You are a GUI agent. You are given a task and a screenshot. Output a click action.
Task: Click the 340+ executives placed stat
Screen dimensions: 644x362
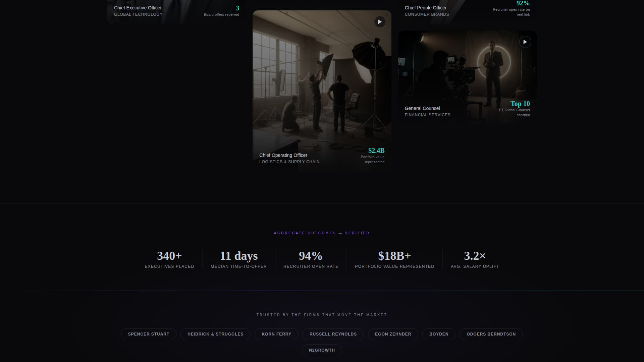coord(169,259)
